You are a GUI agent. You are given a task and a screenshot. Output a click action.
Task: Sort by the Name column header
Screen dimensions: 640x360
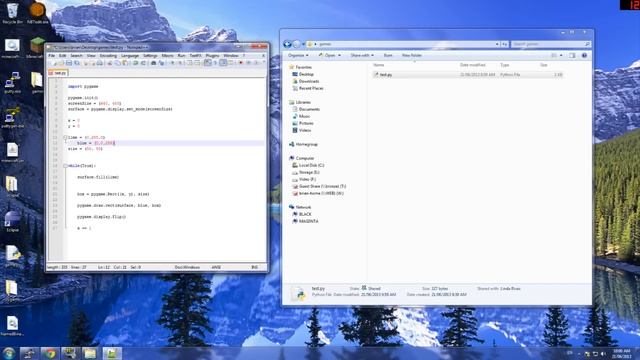tap(378, 65)
